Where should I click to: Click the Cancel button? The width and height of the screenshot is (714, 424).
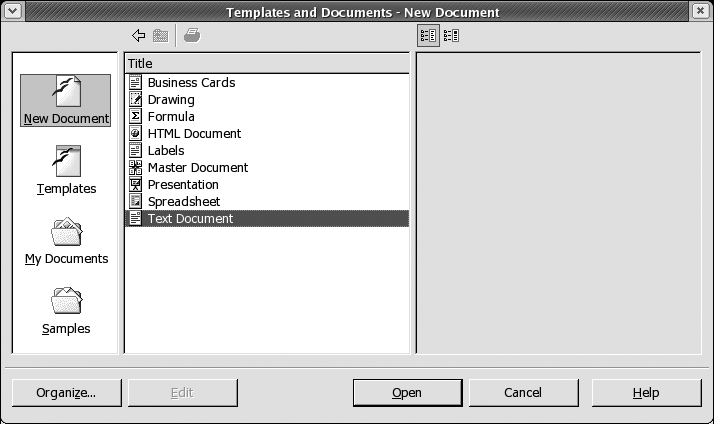(524, 393)
